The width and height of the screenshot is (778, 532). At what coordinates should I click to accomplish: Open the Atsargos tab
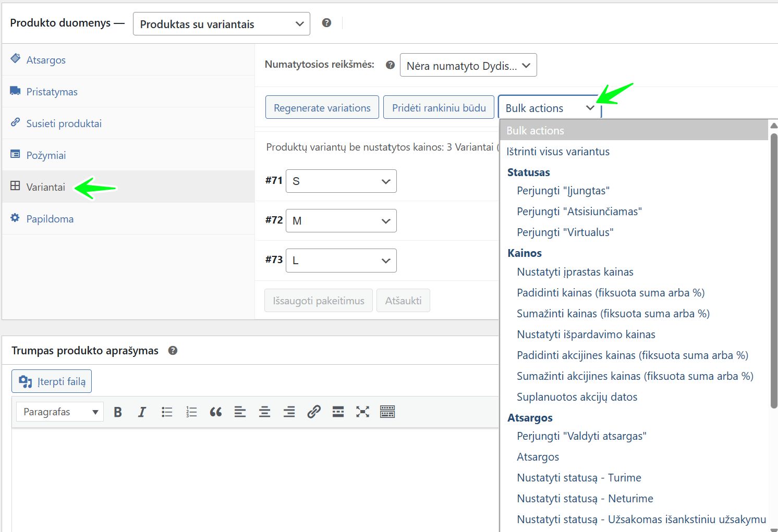click(46, 60)
